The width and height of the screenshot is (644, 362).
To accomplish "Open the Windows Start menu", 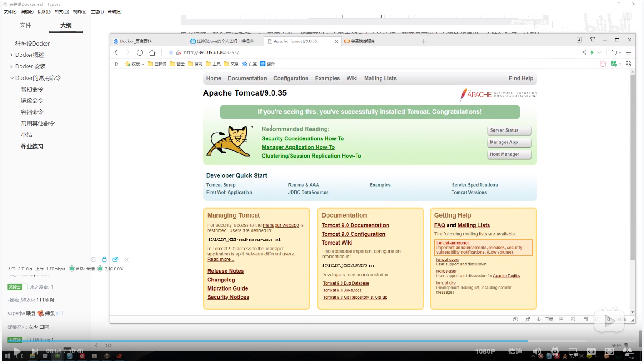I will pos(7,356).
